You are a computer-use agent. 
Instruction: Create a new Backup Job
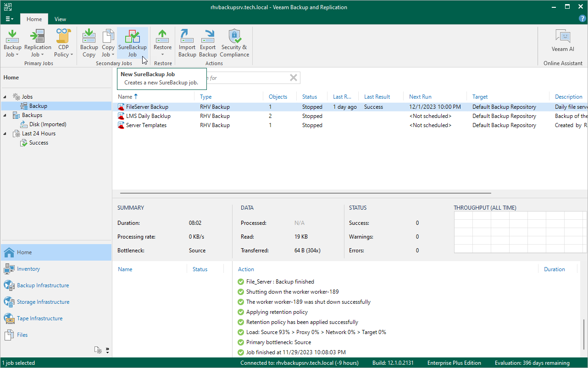[12, 43]
